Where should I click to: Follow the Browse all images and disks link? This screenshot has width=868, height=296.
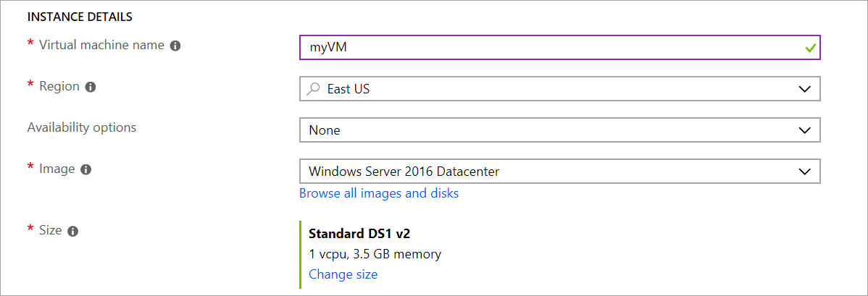point(379,193)
